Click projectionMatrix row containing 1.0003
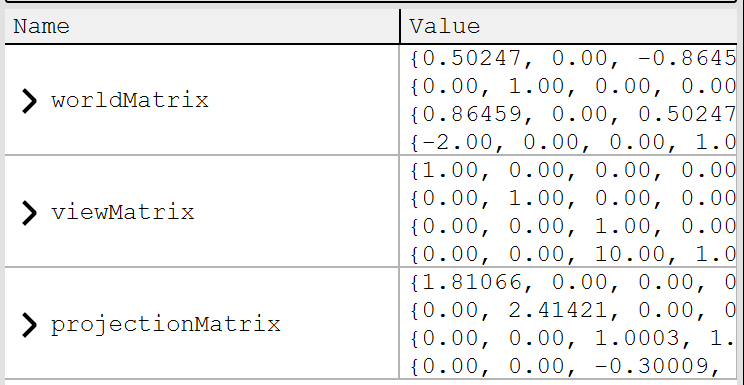This screenshot has height=385, width=744. coord(573,339)
